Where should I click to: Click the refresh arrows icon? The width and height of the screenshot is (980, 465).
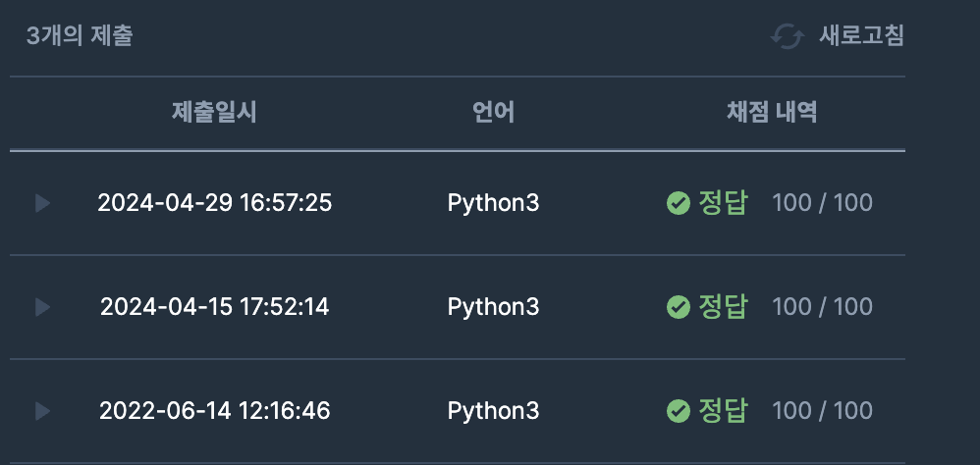[787, 37]
